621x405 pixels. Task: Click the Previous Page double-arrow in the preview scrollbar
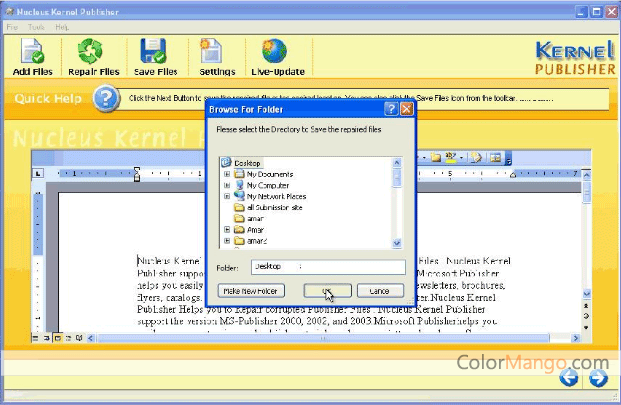[x=587, y=306]
